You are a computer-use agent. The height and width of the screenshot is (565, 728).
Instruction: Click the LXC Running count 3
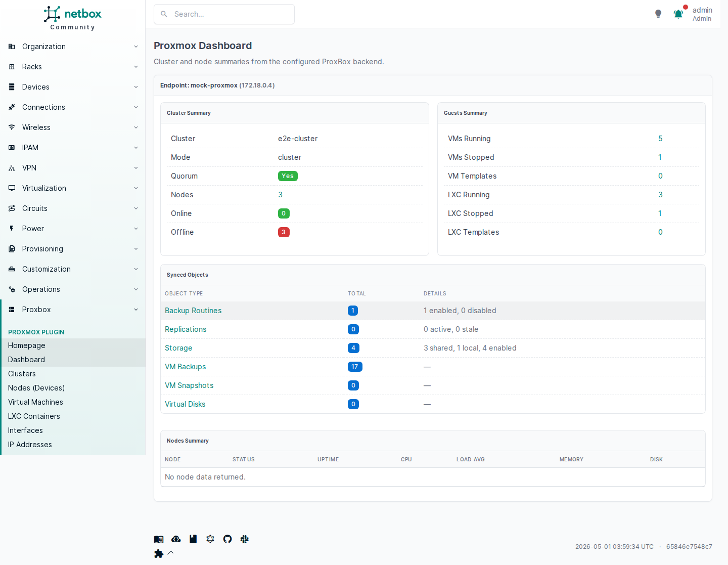tap(660, 195)
